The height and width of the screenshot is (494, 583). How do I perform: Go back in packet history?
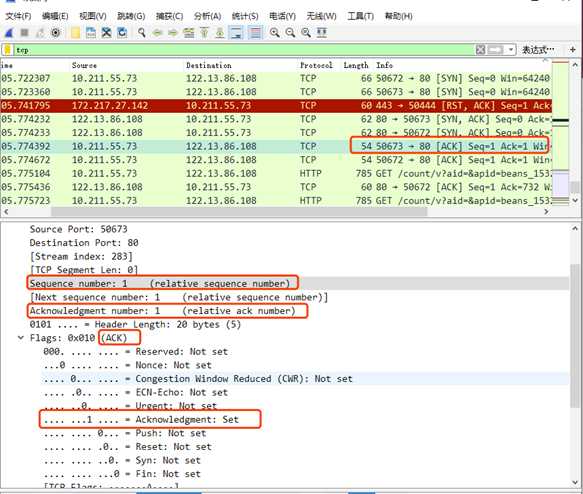pos(158,33)
